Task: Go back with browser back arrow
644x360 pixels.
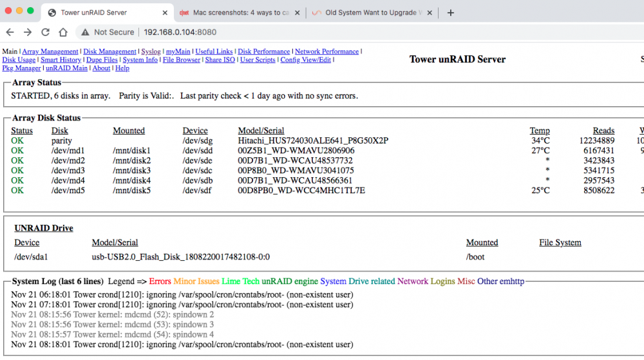Action: pos(10,32)
